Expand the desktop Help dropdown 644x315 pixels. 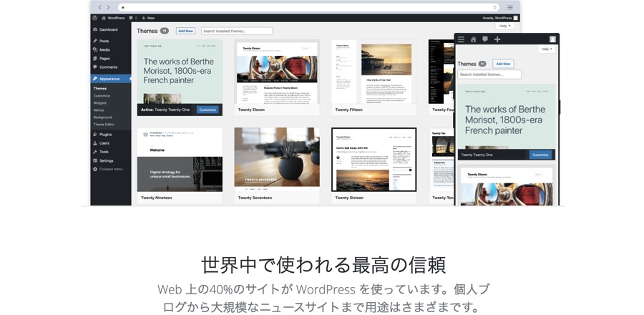click(x=504, y=26)
